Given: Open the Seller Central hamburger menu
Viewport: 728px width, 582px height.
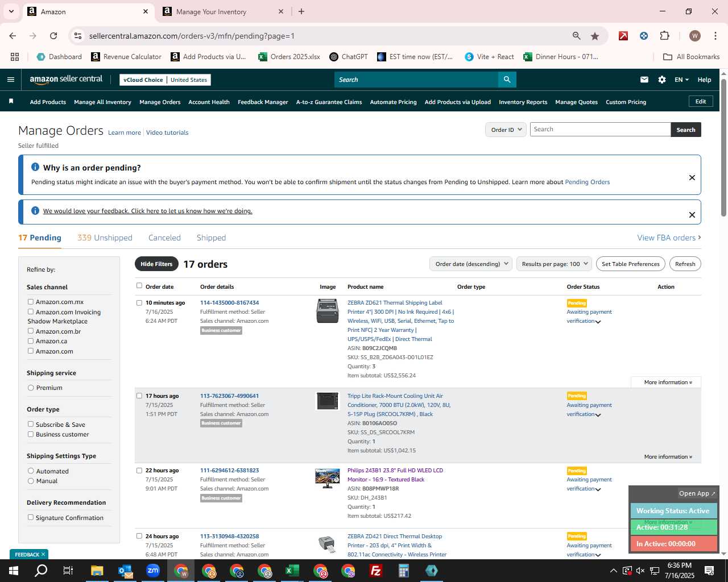Looking at the screenshot, I should [x=10, y=80].
